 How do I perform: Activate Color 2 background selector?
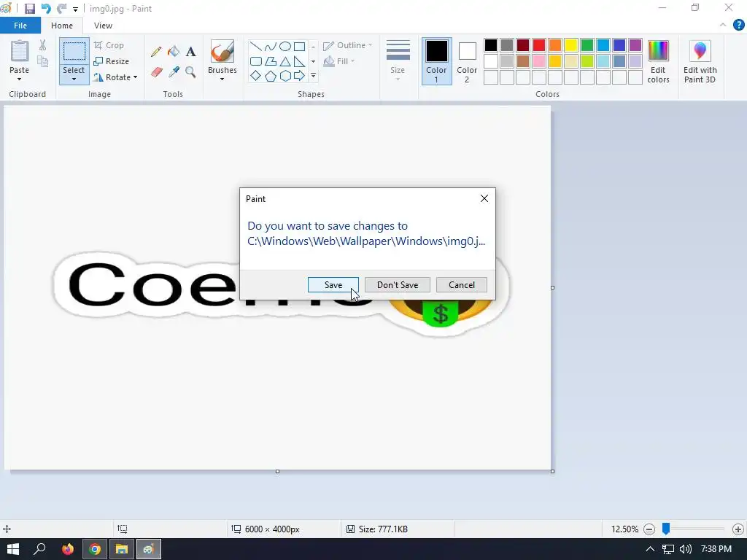click(467, 61)
